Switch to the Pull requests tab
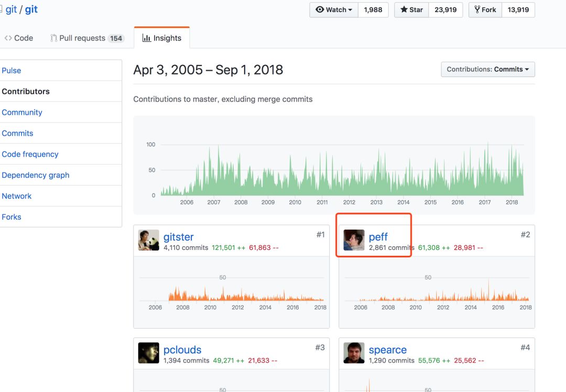 87,38
